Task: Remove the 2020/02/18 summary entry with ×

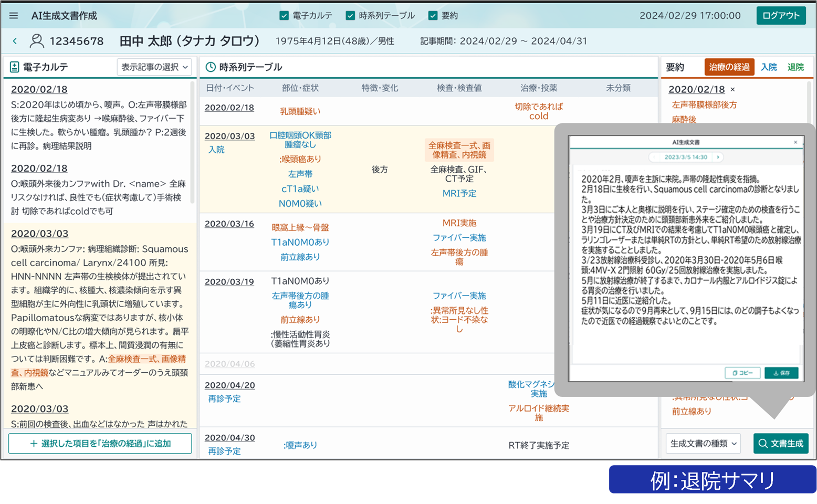Action: [732, 90]
